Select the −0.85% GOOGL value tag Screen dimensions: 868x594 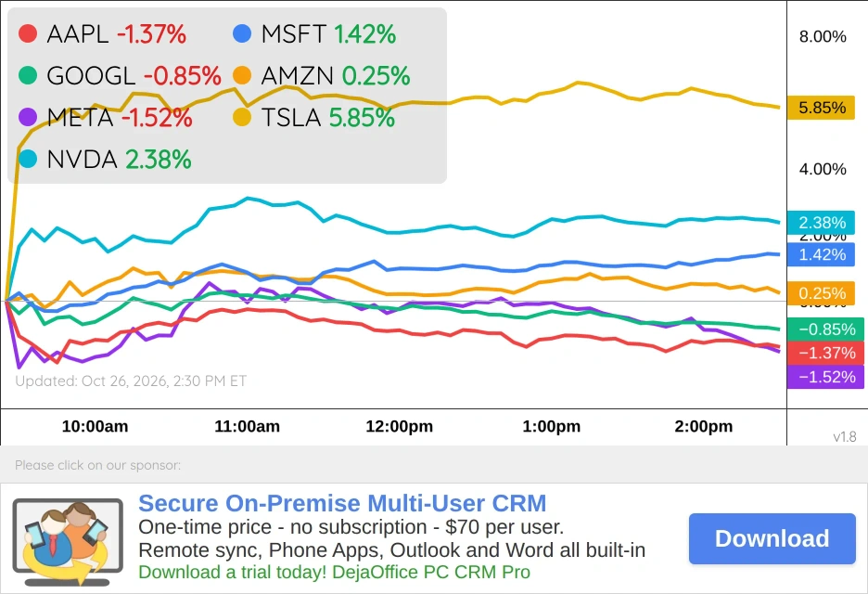click(x=826, y=329)
